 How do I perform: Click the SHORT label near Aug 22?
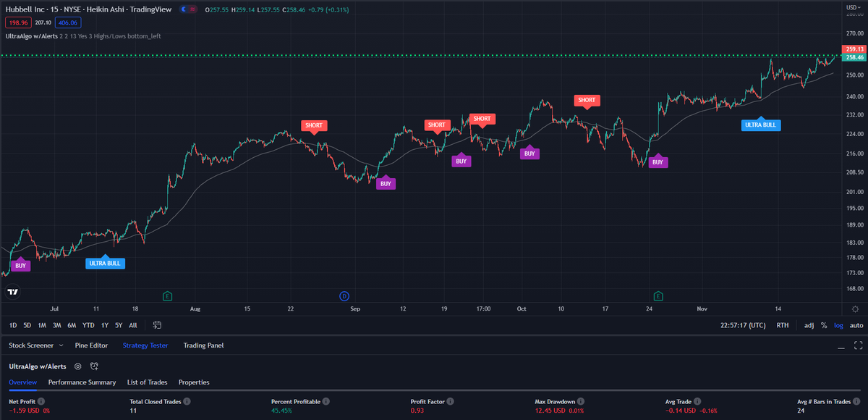(314, 126)
